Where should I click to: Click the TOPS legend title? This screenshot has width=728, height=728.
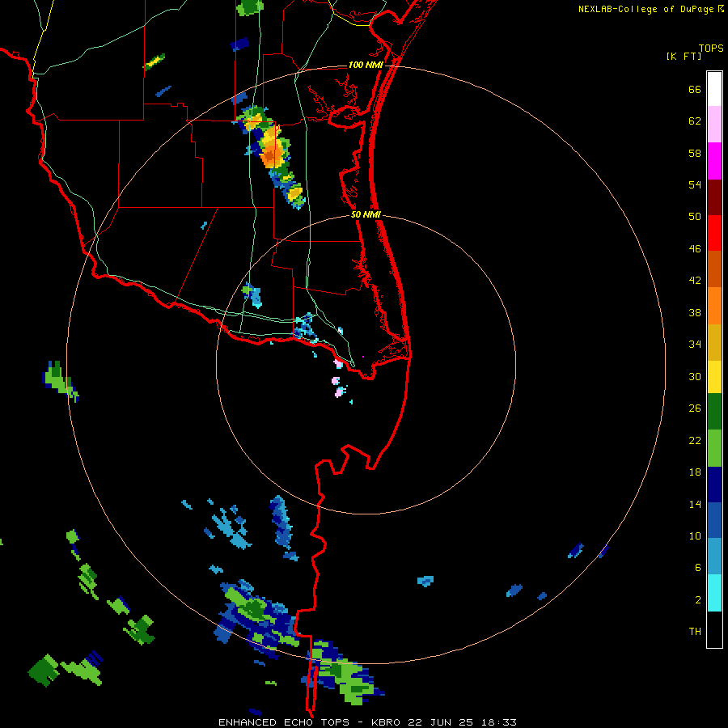[x=711, y=49]
